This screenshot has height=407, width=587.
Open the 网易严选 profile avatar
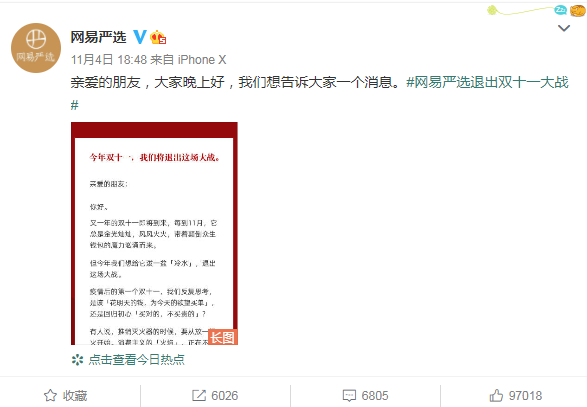(36, 48)
